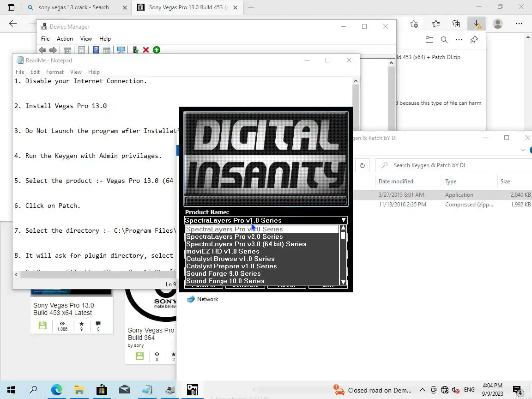Show hidden tray icons chevron
The height and width of the screenshot is (399, 532).
pos(423,390)
